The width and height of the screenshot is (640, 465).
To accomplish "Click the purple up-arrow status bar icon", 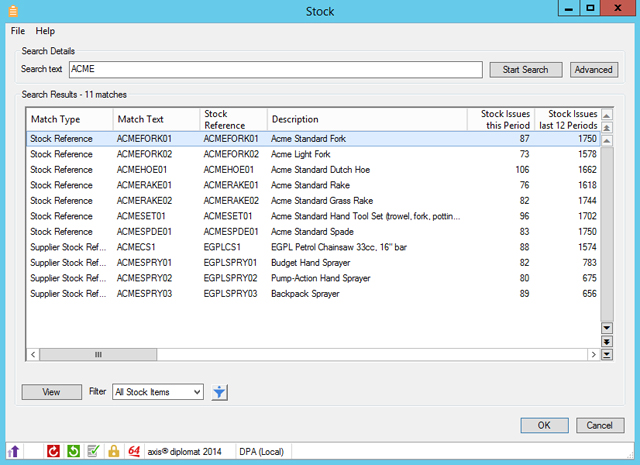I will (x=13, y=452).
